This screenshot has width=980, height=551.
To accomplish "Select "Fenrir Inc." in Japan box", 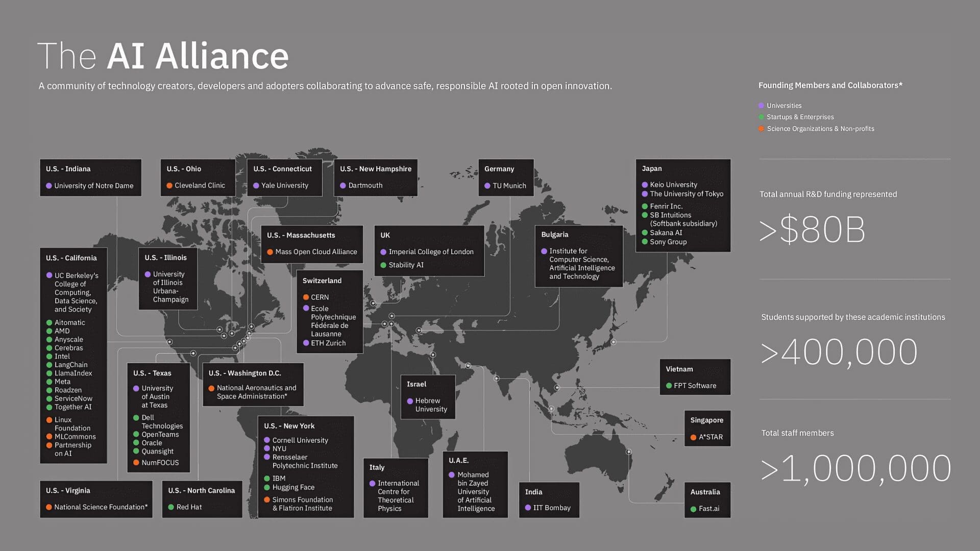I will 666,206.
